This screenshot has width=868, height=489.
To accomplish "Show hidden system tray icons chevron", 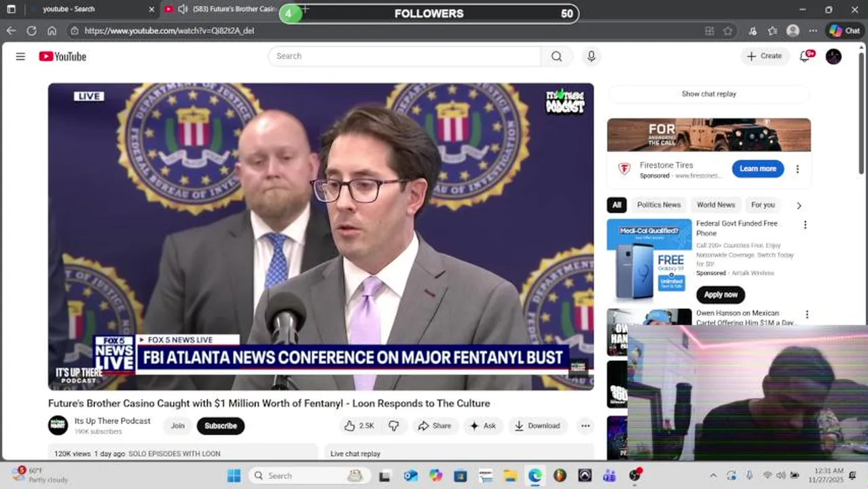I will click(x=712, y=475).
